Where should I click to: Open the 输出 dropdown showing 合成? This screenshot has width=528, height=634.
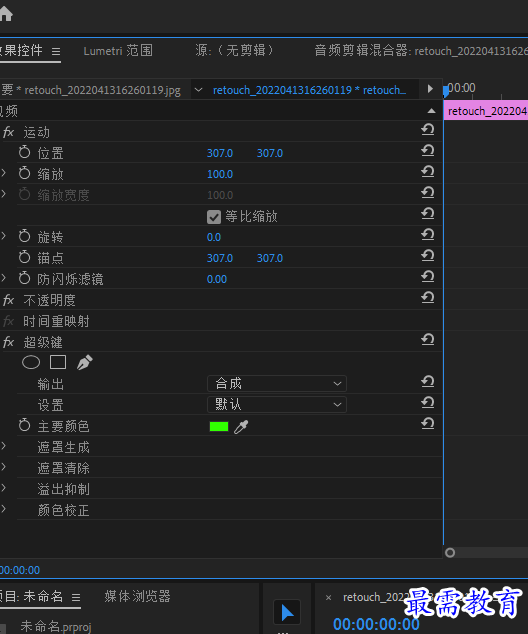[x=277, y=383]
